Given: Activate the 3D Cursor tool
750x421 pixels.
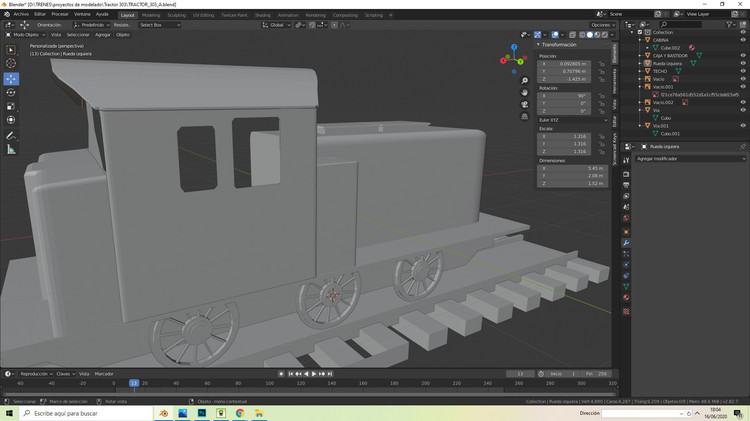Looking at the screenshot, I should click(11, 63).
